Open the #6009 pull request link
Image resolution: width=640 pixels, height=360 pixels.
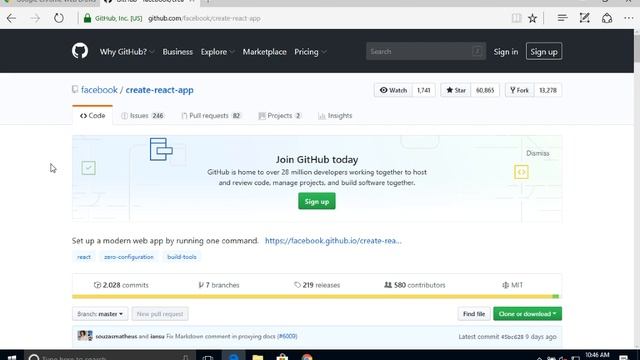click(287, 336)
